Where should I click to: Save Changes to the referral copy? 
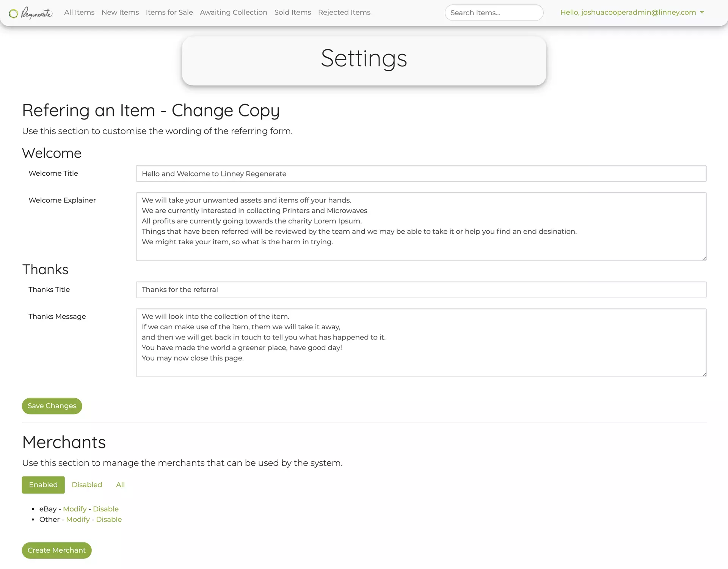click(52, 406)
